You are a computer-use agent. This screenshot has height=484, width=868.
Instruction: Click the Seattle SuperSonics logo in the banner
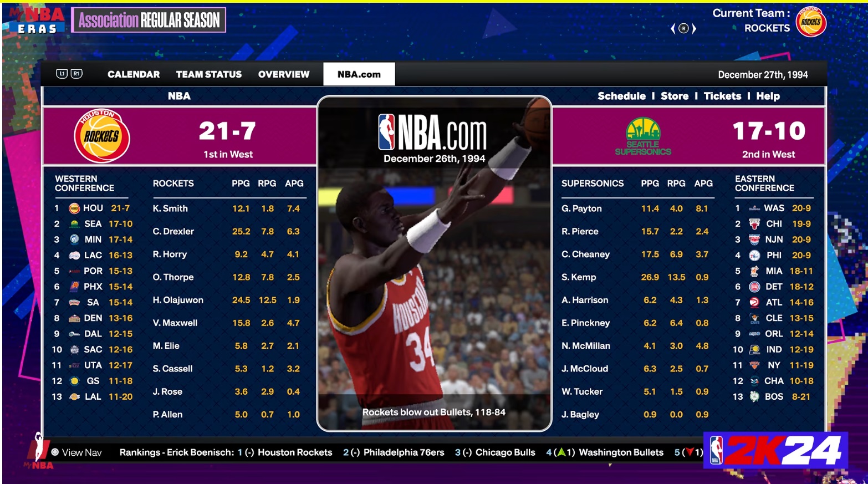pos(643,136)
